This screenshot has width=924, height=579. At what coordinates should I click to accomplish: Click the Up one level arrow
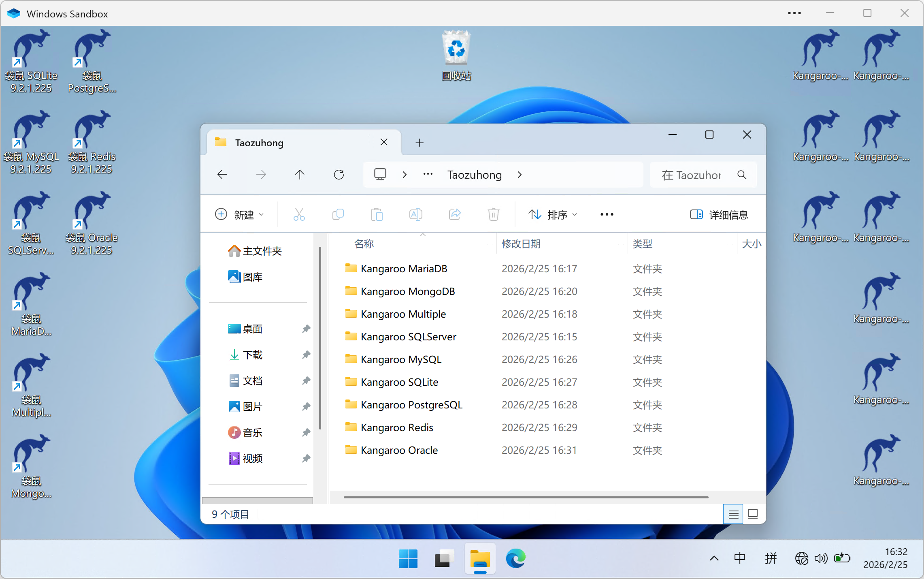coord(300,175)
